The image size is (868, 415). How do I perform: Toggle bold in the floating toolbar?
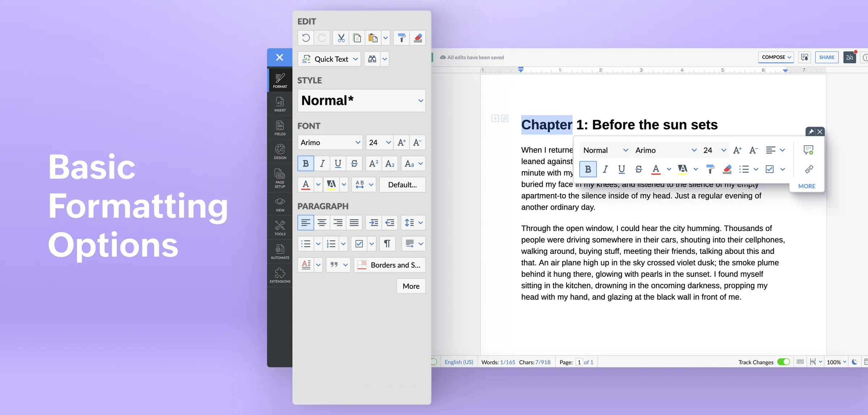point(588,169)
